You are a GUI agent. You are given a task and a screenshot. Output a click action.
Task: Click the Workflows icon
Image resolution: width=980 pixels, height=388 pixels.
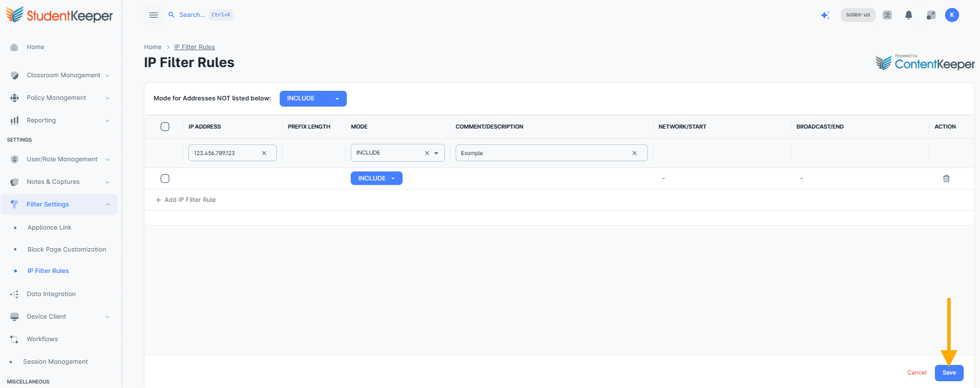pyautogui.click(x=15, y=339)
